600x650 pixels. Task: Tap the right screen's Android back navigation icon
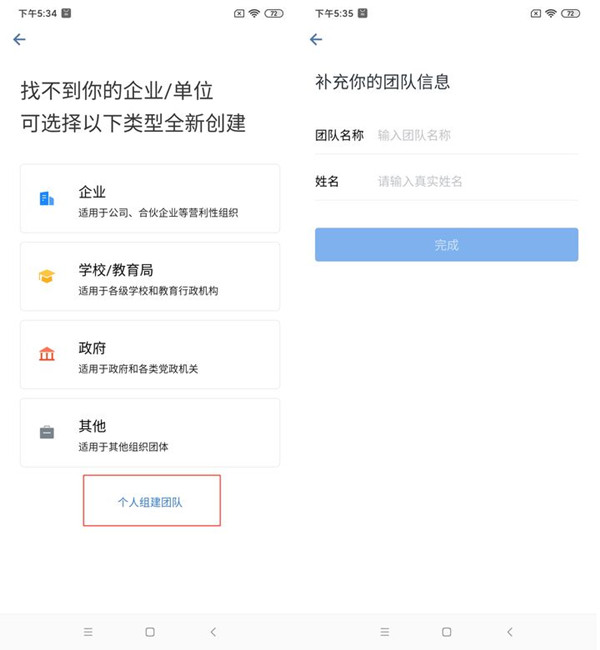(x=510, y=632)
